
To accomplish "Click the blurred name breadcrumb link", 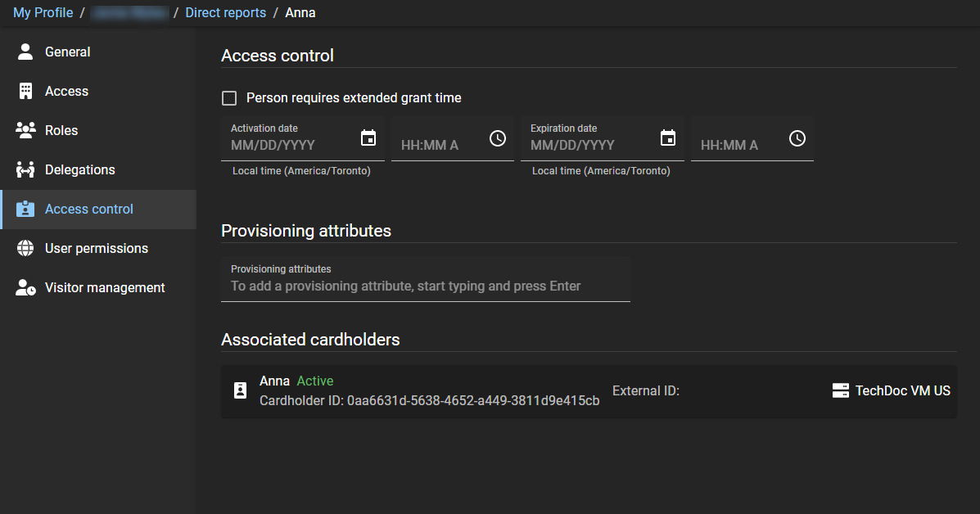I will [129, 12].
